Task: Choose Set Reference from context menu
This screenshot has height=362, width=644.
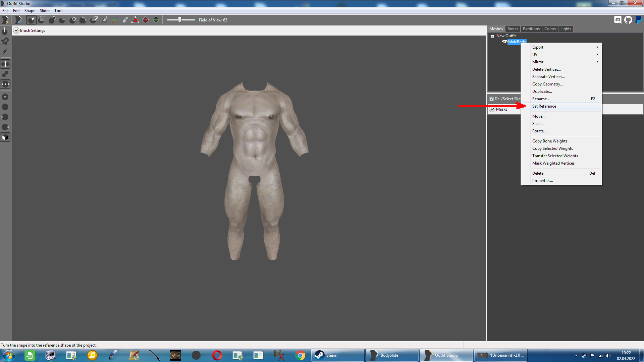Action: [x=561, y=106]
